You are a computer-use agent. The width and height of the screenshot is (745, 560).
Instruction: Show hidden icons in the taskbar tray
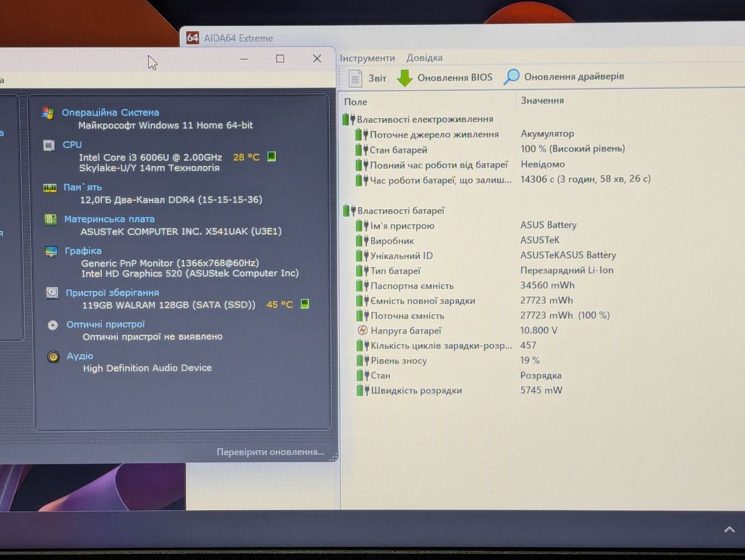pyautogui.click(x=729, y=529)
